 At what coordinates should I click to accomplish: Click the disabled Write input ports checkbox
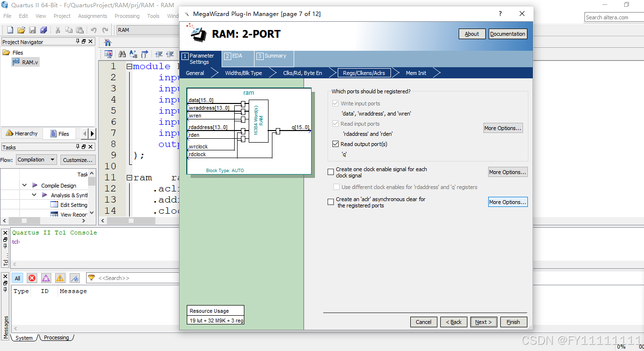[x=336, y=103]
